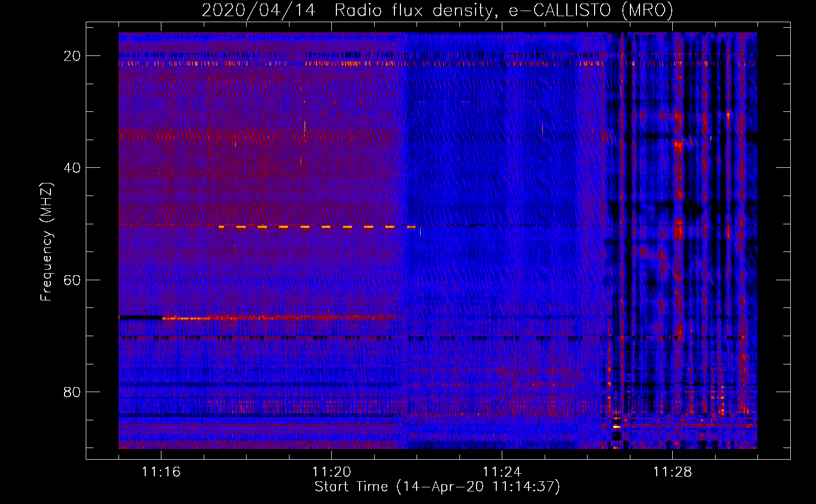Click the 11:16 time tick label

[x=161, y=472]
